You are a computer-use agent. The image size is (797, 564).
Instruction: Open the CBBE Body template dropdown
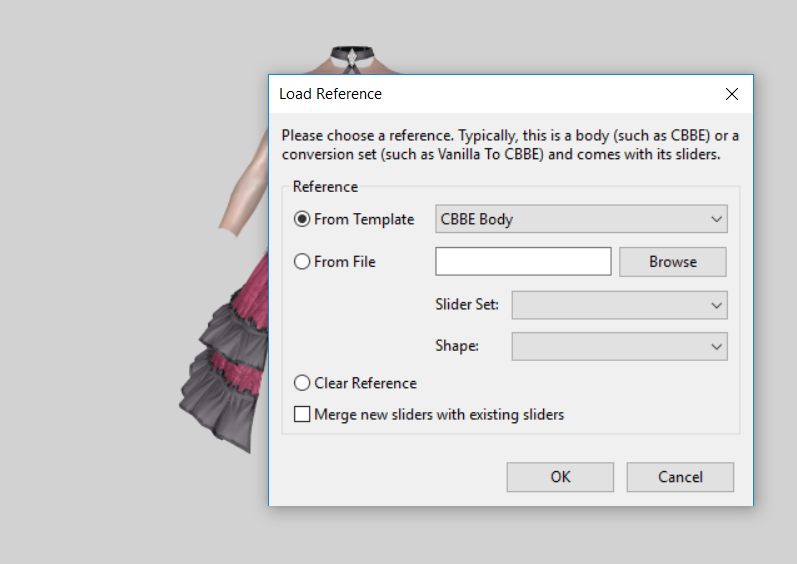(x=581, y=219)
